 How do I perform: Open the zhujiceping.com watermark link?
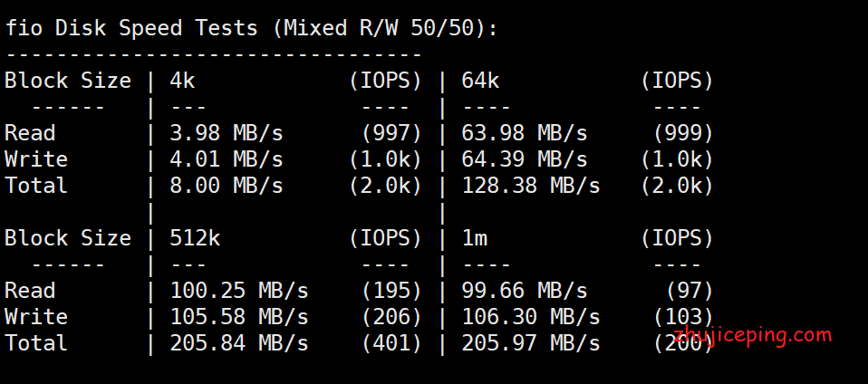(x=753, y=336)
